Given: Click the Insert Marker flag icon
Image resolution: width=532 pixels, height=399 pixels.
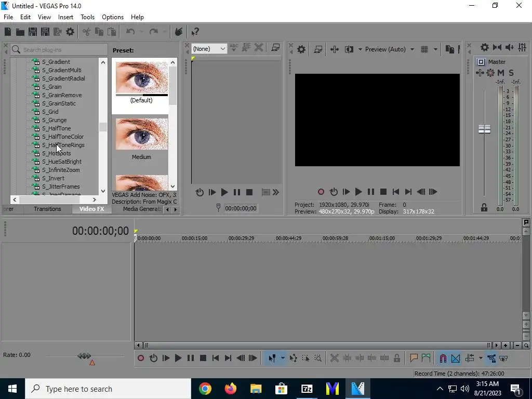Looking at the screenshot, I should click(414, 358).
